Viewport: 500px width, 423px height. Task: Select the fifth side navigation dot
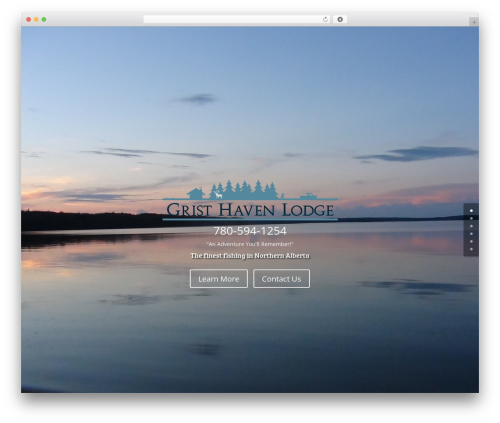tap(471, 241)
